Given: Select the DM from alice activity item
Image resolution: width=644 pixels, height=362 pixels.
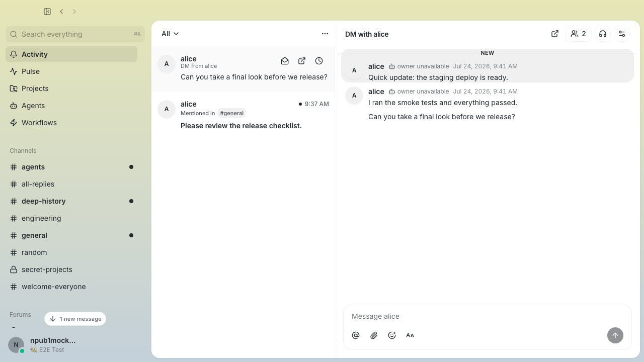Looking at the screenshot, I should pos(243,69).
